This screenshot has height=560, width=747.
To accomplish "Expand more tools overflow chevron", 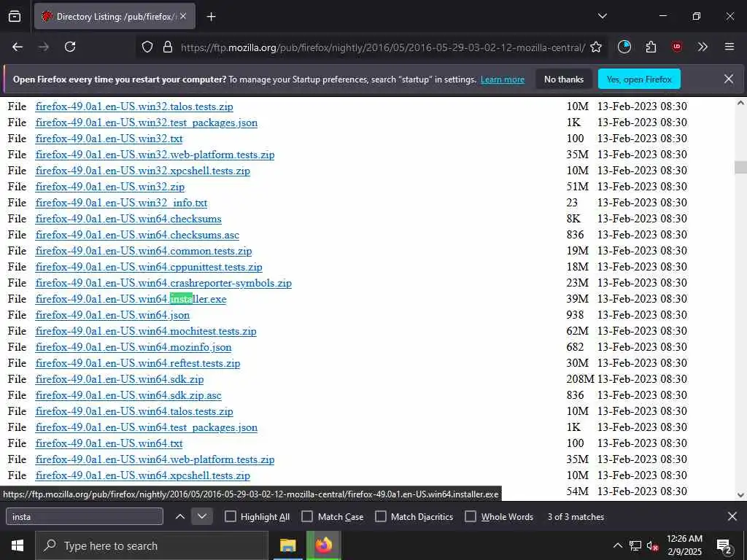I will (x=703, y=47).
